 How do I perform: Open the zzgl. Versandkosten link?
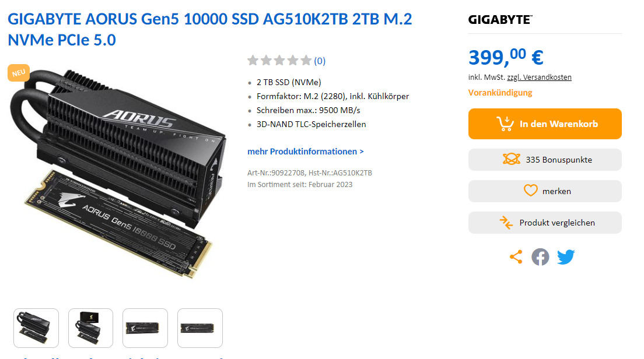539,77
